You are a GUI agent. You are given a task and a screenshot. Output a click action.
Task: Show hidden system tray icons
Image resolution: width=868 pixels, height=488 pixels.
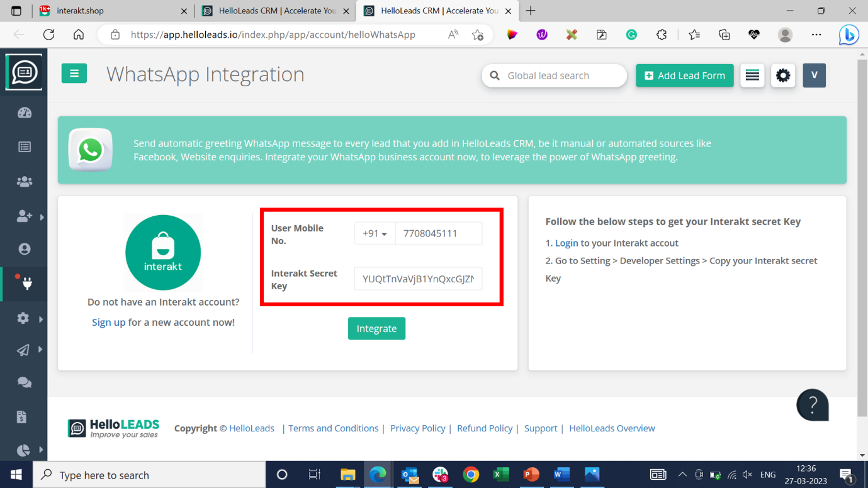[682, 475]
